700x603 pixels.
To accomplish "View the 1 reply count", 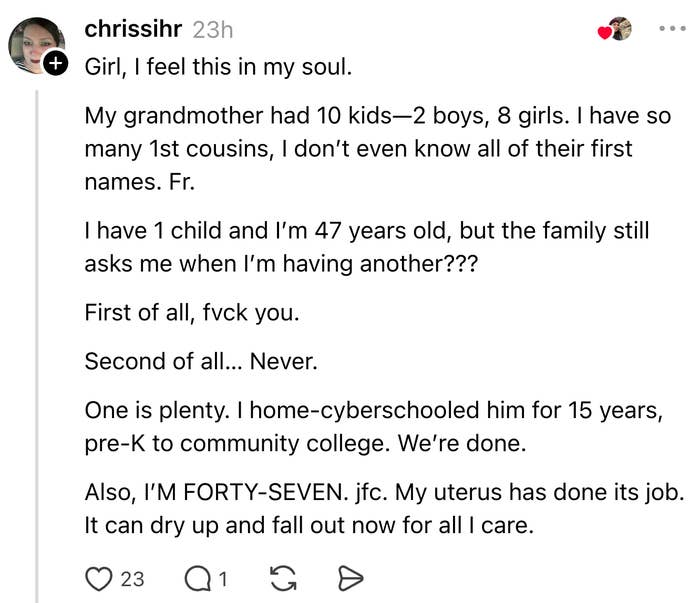I will pyautogui.click(x=223, y=578).
